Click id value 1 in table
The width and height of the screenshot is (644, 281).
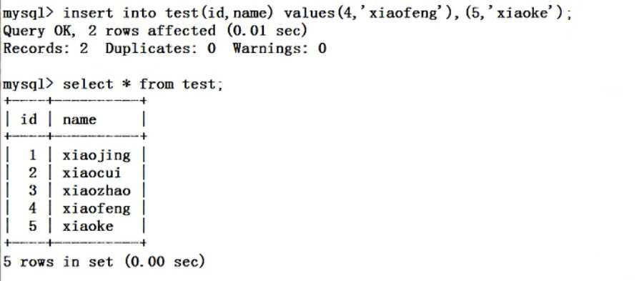32,155
